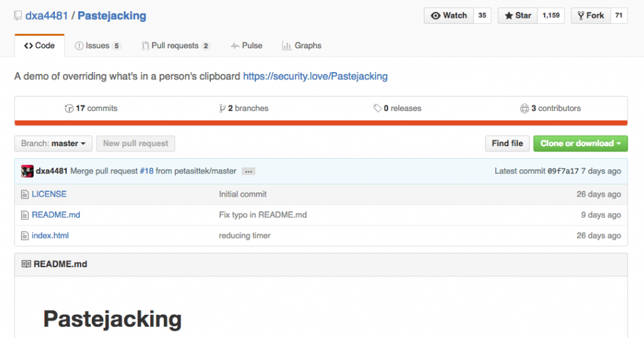Image resolution: width=644 pixels, height=338 pixels.
Task: Open the Pastejacking repository title link
Action: (112, 16)
